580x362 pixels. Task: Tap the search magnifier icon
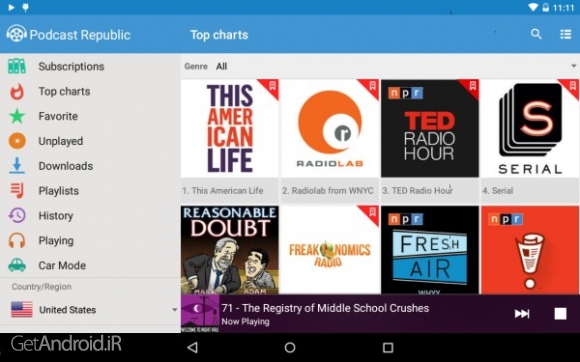click(x=536, y=34)
